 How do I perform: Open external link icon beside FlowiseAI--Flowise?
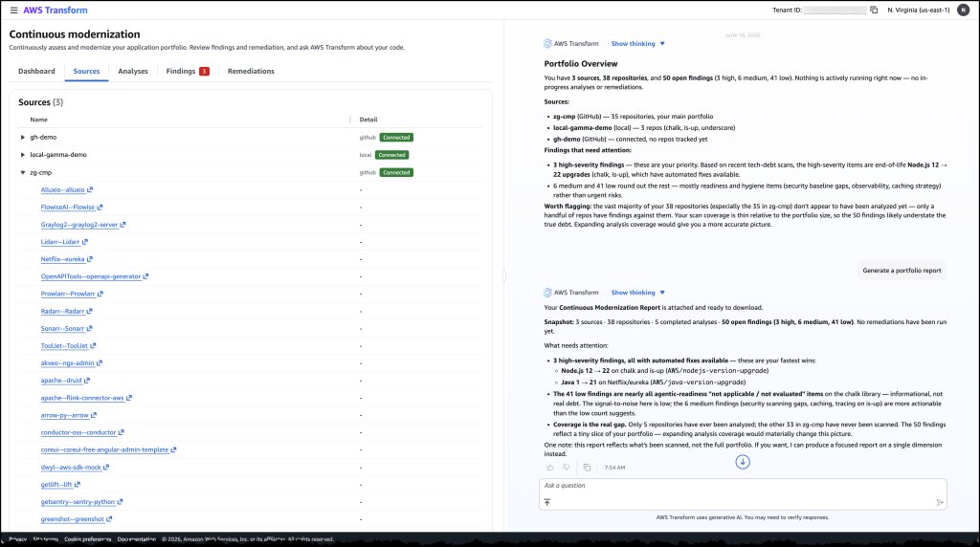click(x=100, y=208)
